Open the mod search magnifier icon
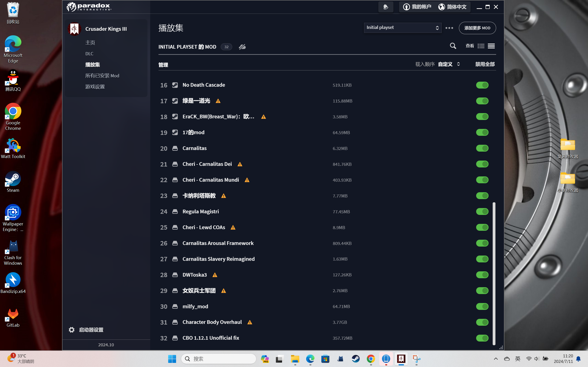The height and width of the screenshot is (367, 588). [453, 46]
